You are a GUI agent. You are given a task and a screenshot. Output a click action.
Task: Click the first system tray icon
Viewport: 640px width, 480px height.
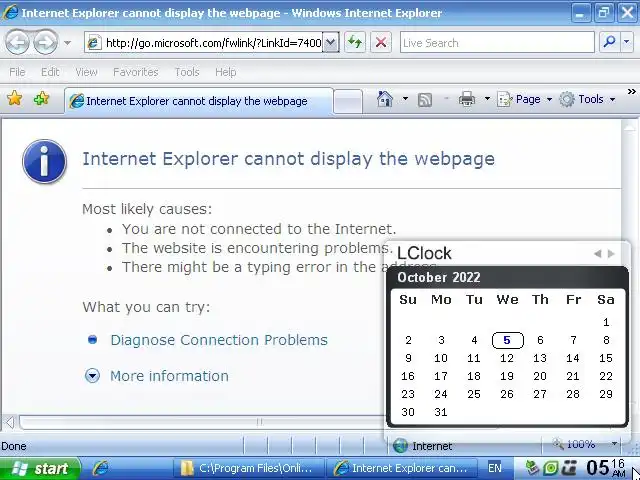point(531,468)
